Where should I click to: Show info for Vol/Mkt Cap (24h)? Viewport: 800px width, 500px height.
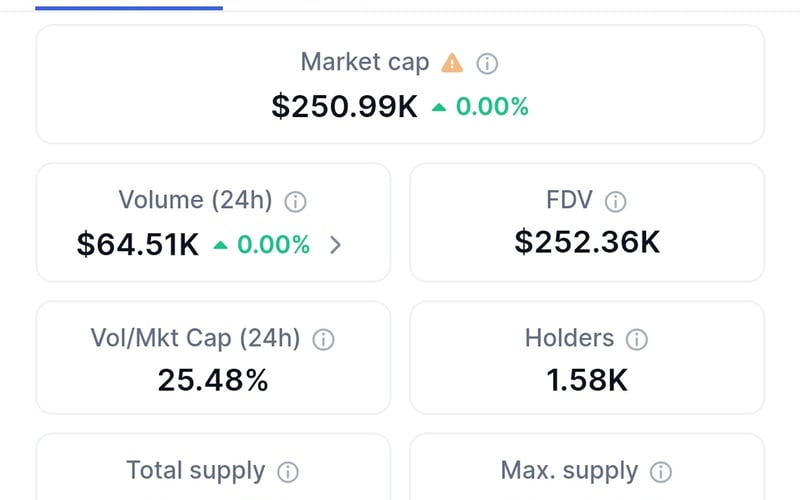(x=323, y=339)
